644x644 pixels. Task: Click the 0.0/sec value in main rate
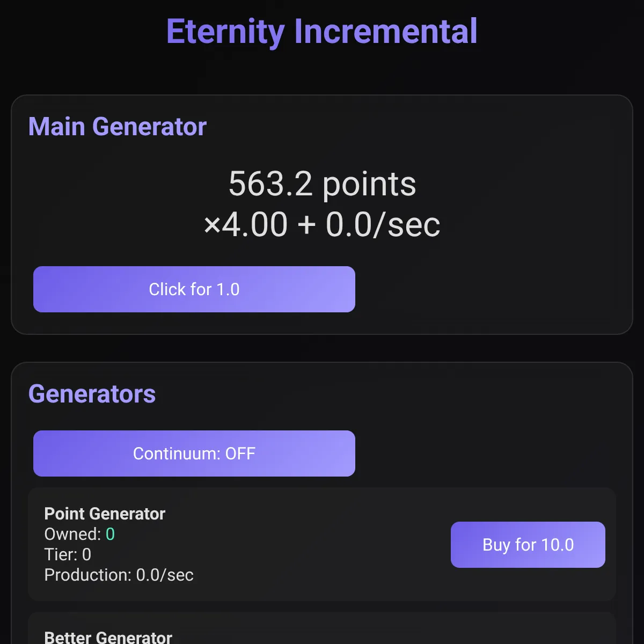pos(383,224)
